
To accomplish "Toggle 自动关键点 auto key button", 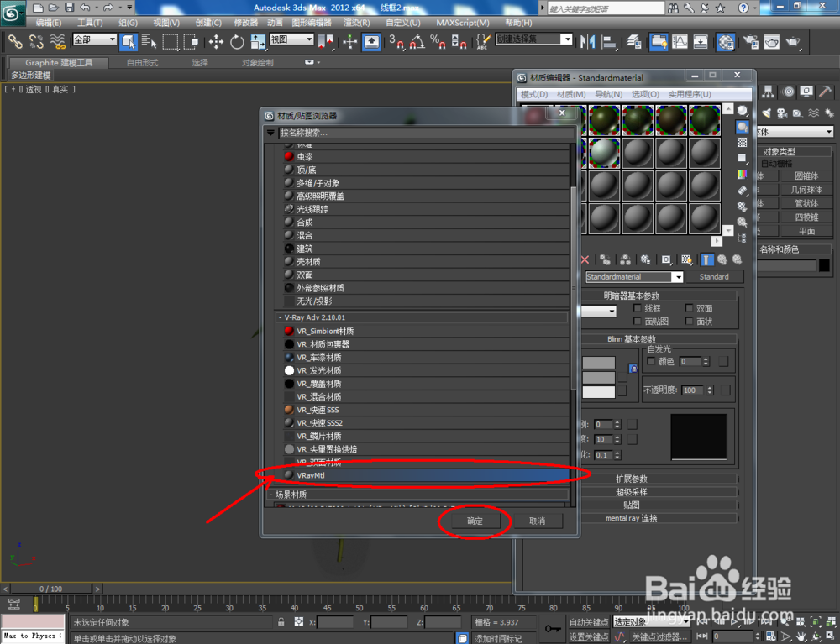I will (x=588, y=622).
